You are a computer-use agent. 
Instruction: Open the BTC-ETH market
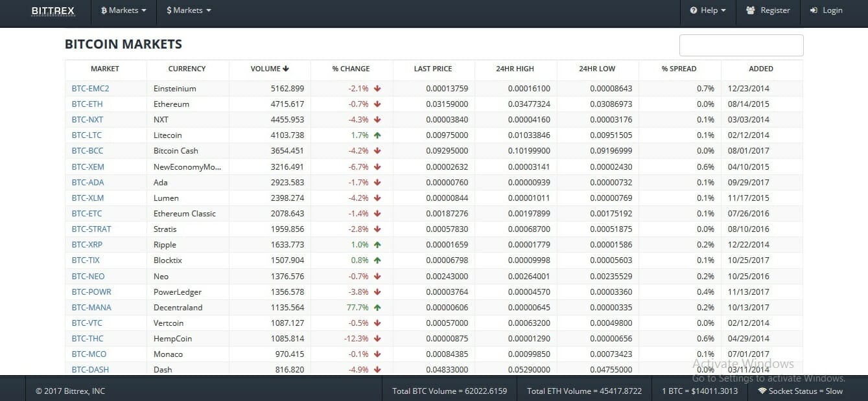[x=87, y=104]
